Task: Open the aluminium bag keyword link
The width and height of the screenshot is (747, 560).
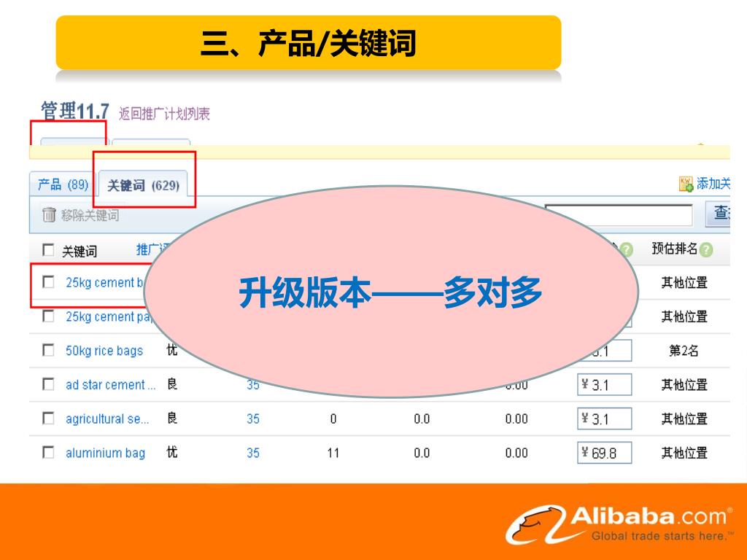Action: point(105,453)
